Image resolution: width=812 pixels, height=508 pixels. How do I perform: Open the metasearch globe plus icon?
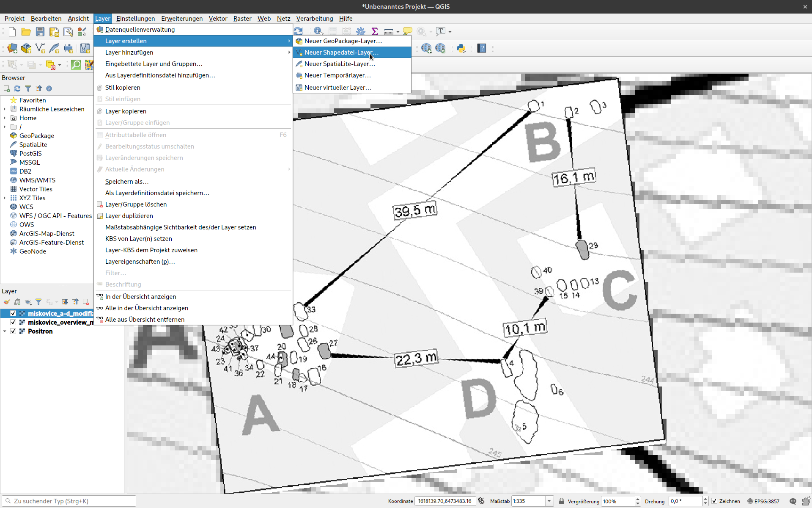pyautogui.click(x=426, y=48)
